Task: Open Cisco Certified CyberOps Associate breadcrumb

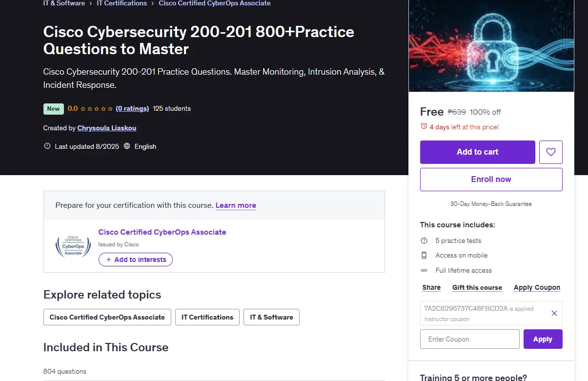Action: coord(215,3)
